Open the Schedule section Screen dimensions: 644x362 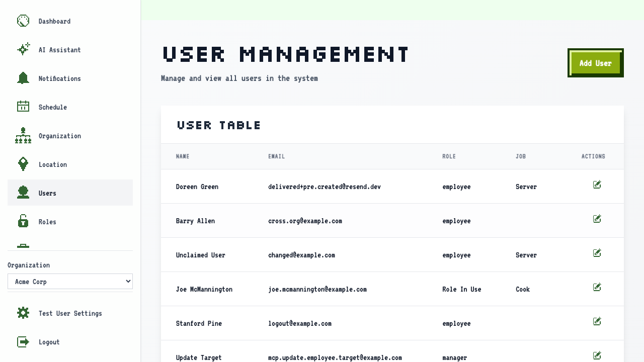(70, 107)
